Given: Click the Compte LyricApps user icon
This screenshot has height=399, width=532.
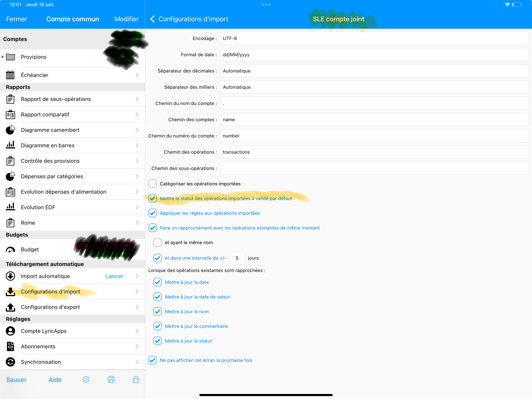Looking at the screenshot, I should [x=10, y=331].
